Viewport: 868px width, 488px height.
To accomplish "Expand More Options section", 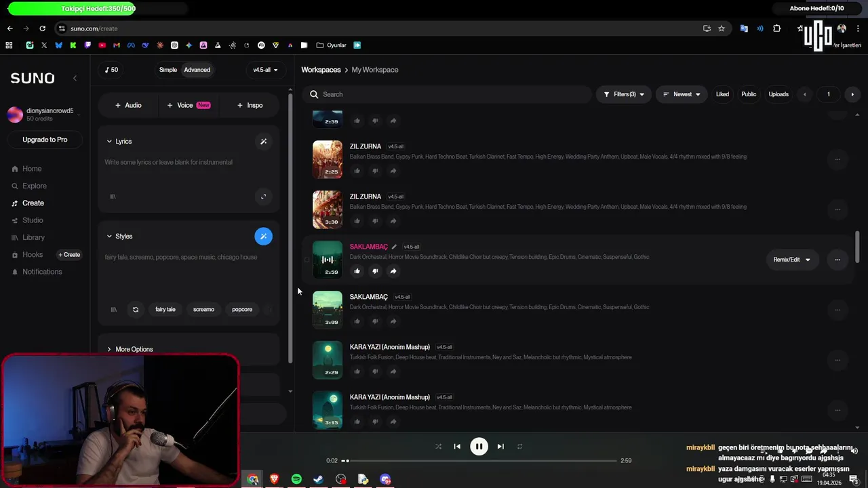I will pyautogui.click(x=130, y=350).
